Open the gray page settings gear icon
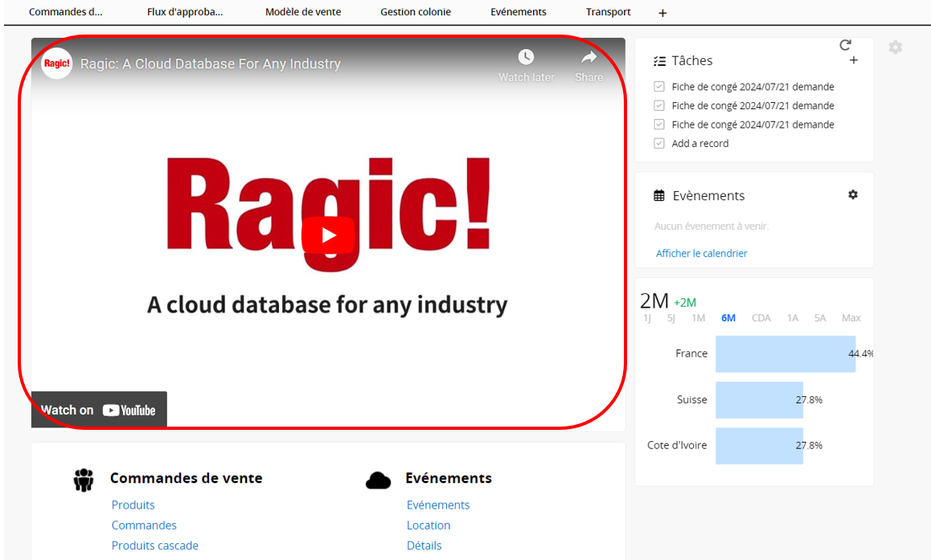931x560 pixels. [x=896, y=47]
